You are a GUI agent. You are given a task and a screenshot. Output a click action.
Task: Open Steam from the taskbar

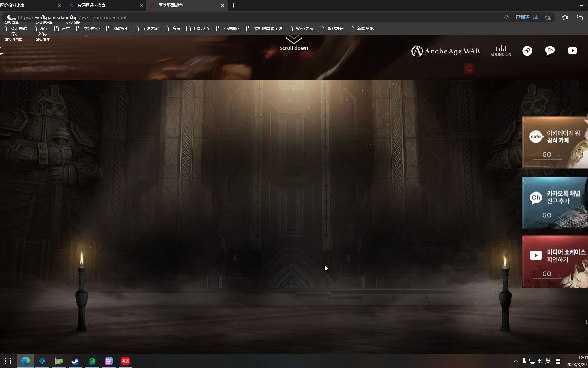point(76,361)
